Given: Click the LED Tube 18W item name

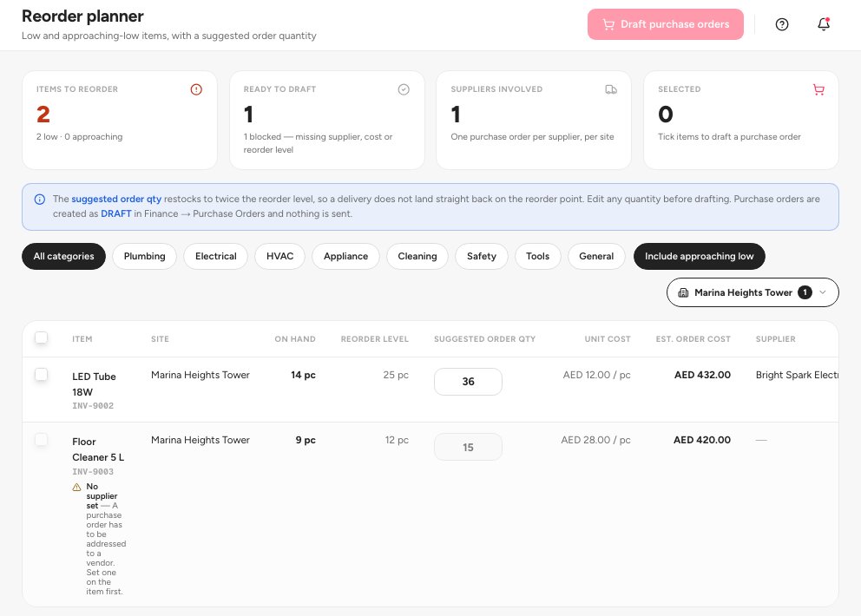Looking at the screenshot, I should click(94, 384).
